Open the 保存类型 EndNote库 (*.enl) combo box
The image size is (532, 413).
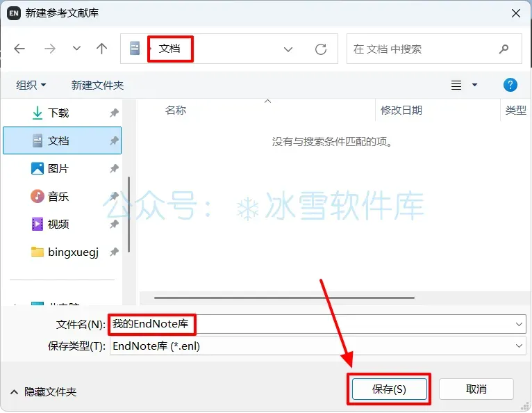pos(317,346)
